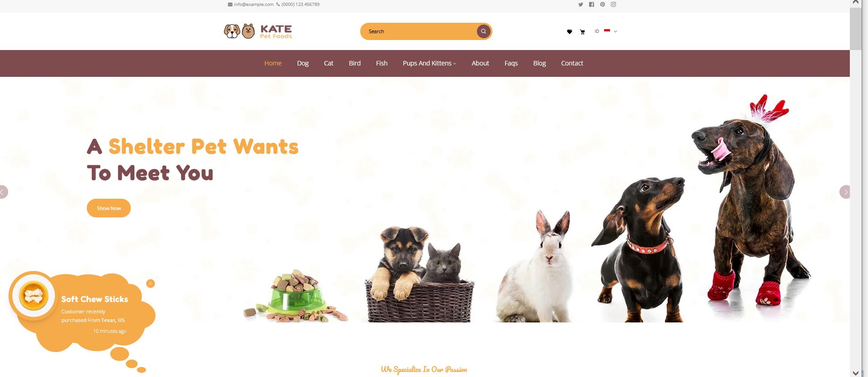Click the vertical page scrollbar thumb
868x377 pixels.
coord(856,28)
